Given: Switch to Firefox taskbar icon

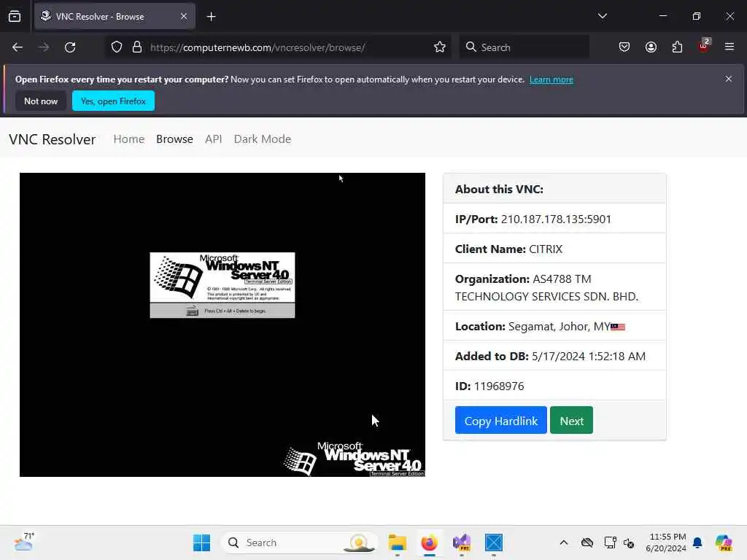Looking at the screenshot, I should point(429,542).
